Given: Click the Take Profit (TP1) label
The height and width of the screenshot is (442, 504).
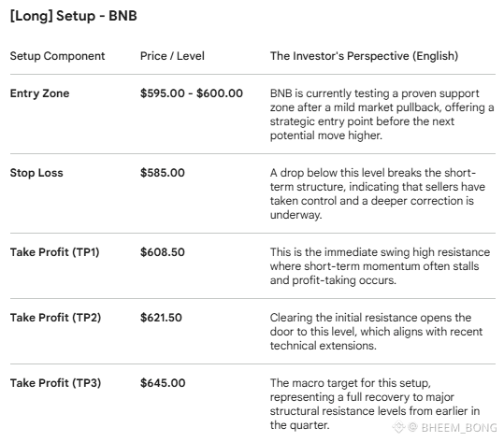Looking at the screenshot, I should (54, 252).
